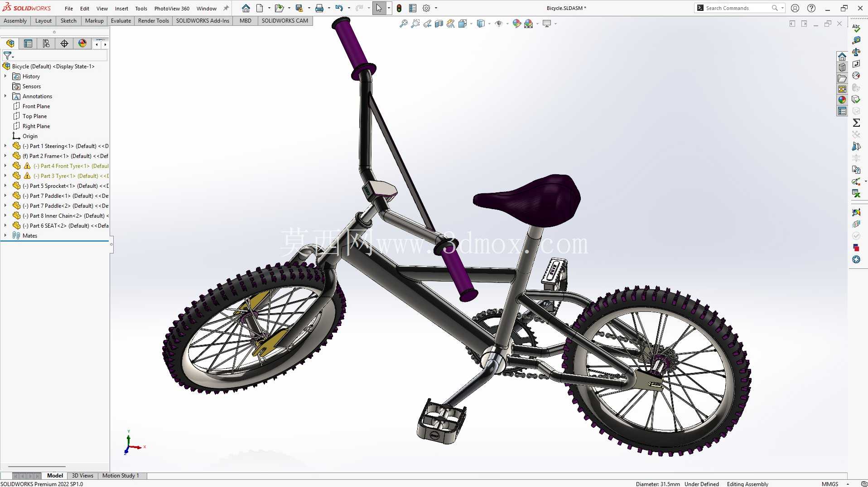868x487 pixels.
Task: Expand the Mates folder
Action: point(5,235)
